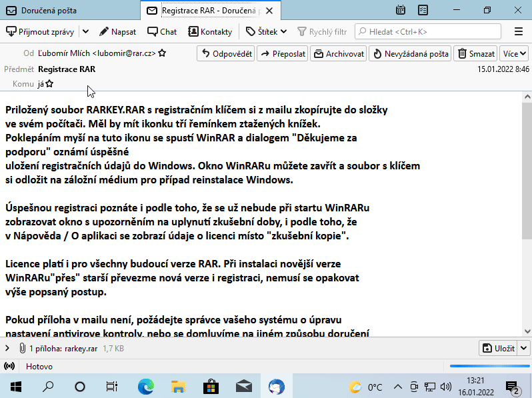Show hidden tray icons chevron
This screenshot has height=398, width=532.
pyautogui.click(x=397, y=387)
